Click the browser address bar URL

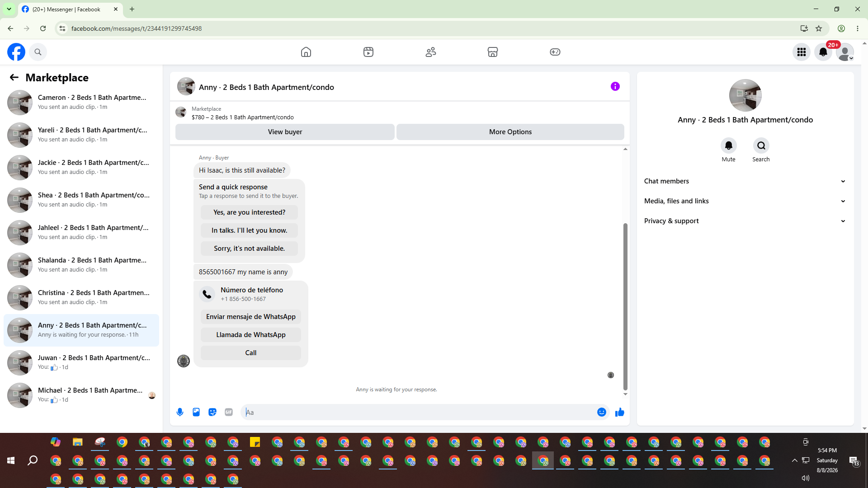click(x=137, y=28)
